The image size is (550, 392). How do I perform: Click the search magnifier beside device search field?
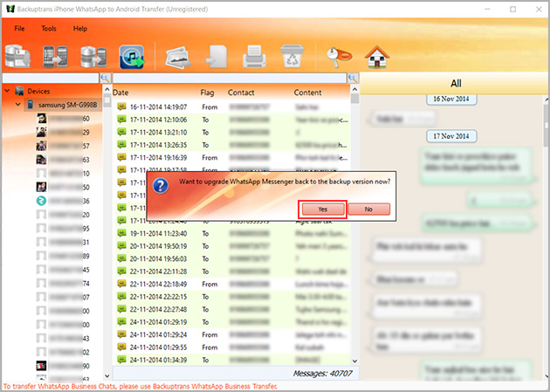106,78
